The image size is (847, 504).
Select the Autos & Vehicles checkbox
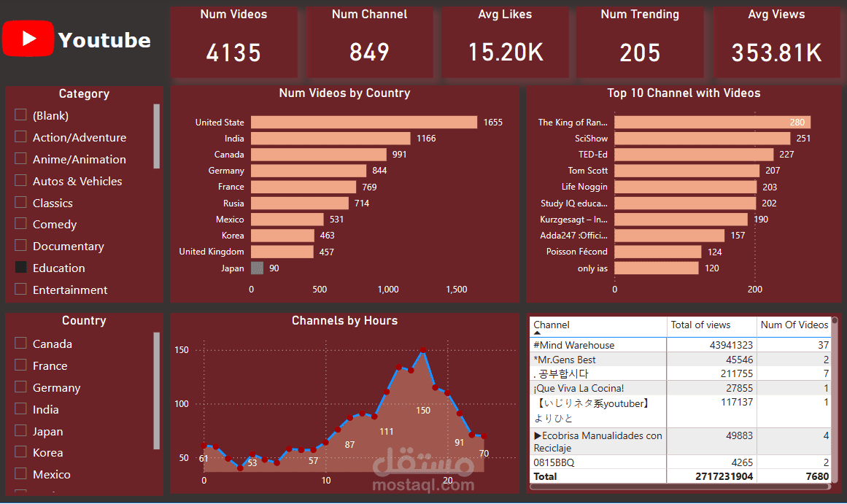point(20,180)
